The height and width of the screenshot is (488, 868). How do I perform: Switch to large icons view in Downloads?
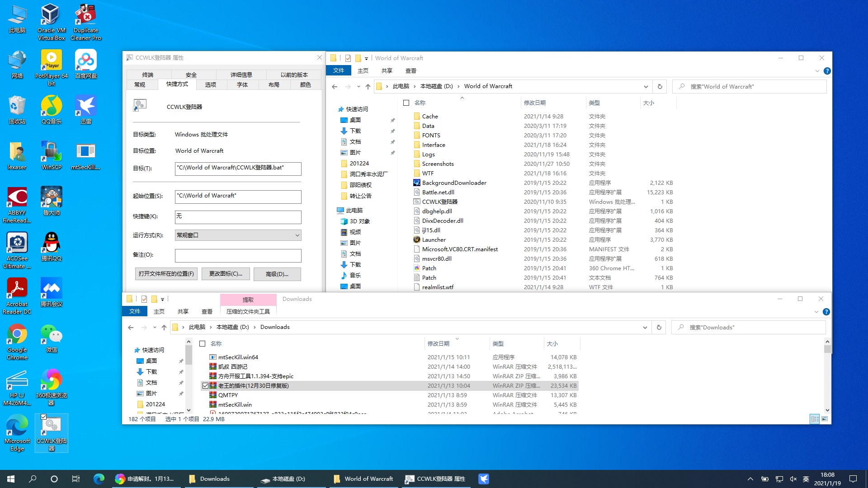(x=825, y=419)
